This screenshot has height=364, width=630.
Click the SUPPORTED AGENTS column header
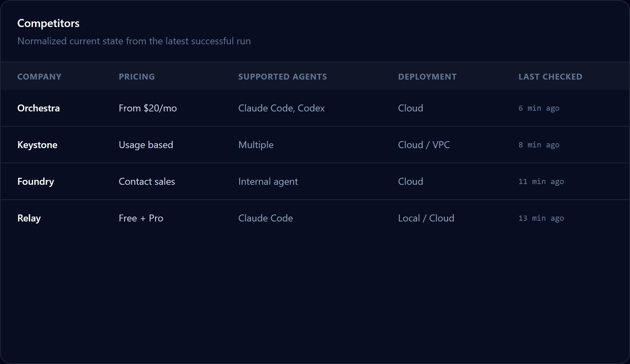282,76
